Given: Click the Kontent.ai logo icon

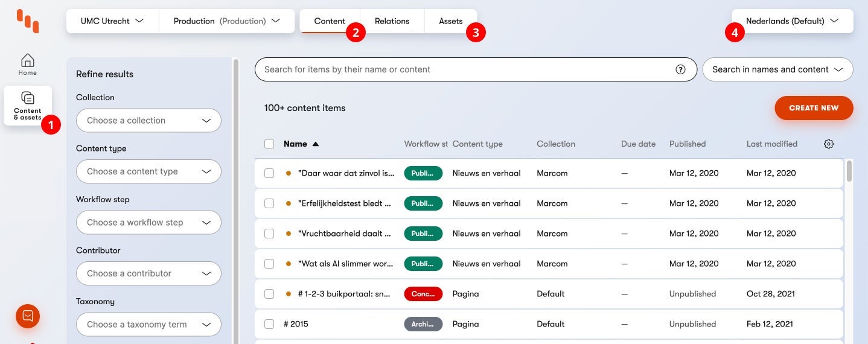Looking at the screenshot, I should [x=28, y=21].
